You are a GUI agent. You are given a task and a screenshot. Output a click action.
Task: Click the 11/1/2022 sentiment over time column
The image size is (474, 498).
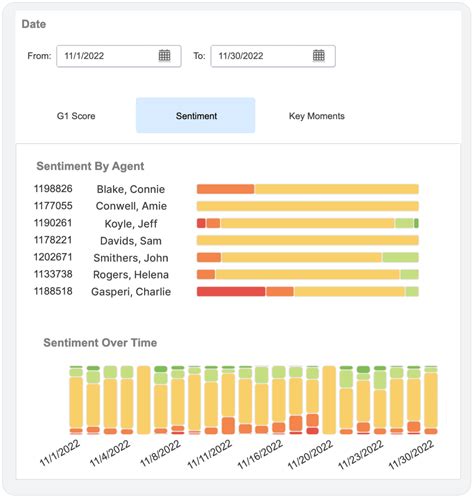click(x=76, y=400)
